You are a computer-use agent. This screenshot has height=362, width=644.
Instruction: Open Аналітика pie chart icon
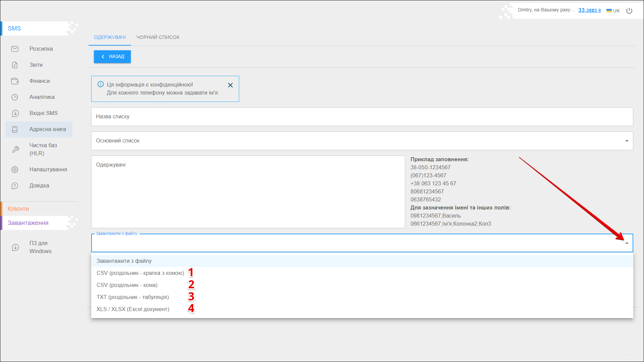15,97
